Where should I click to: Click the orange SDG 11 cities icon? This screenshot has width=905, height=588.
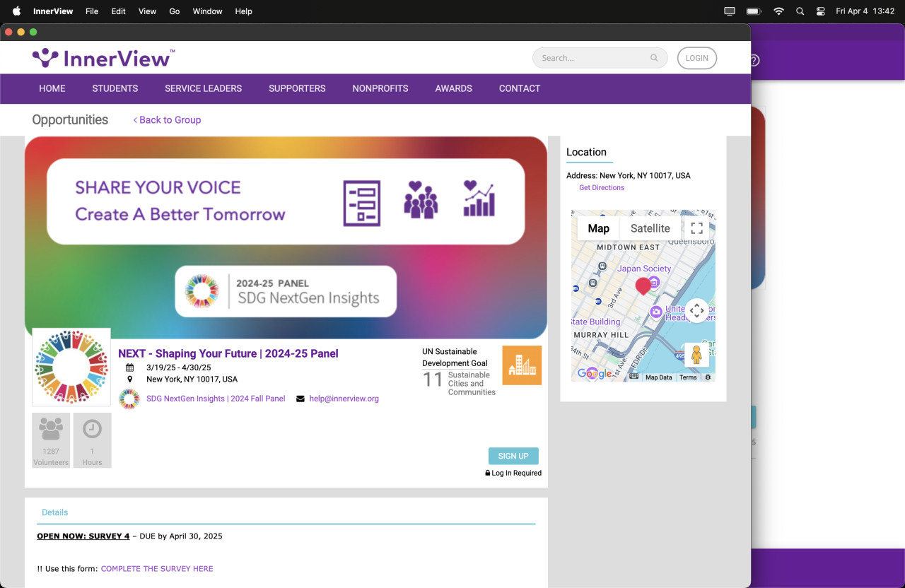coord(522,365)
